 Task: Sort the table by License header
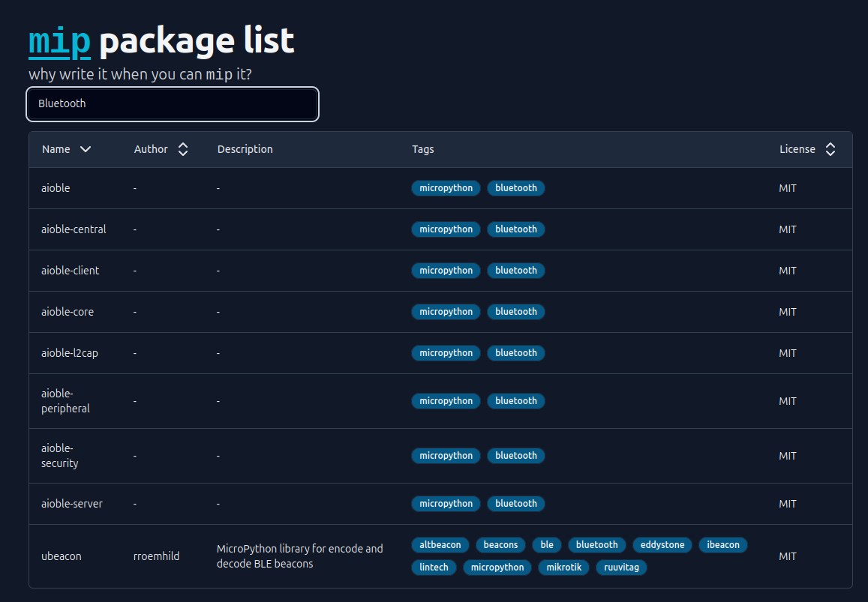coord(797,149)
